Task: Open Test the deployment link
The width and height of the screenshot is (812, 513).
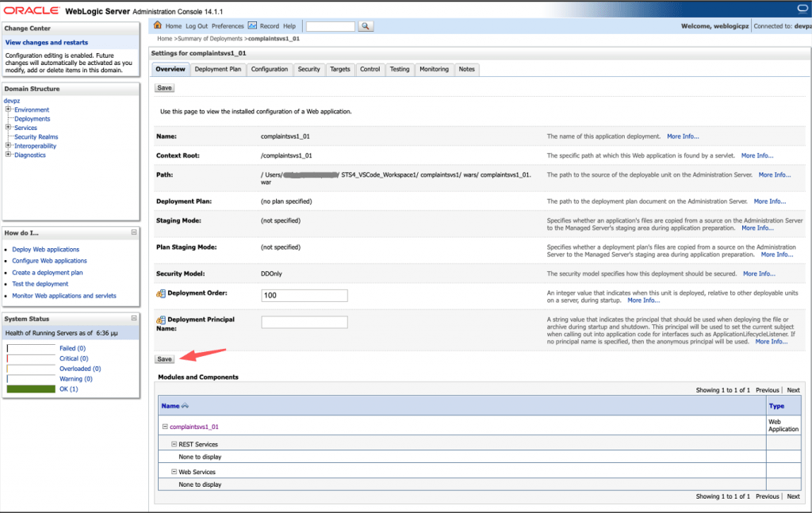Action: coord(40,284)
